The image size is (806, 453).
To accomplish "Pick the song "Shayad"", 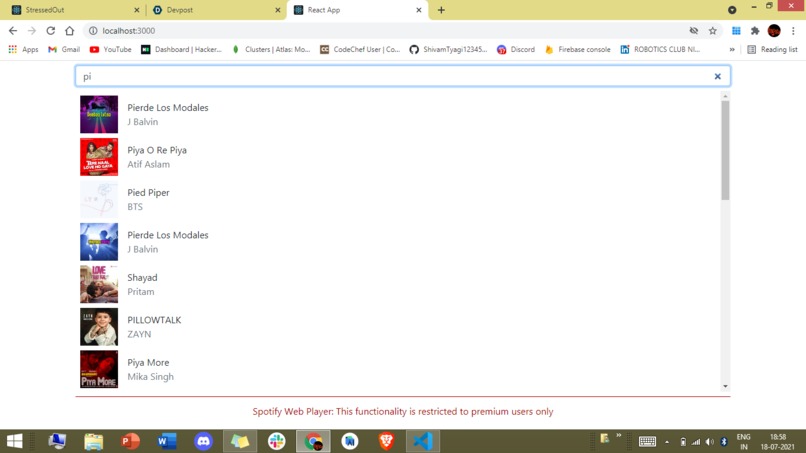I will [x=142, y=278].
